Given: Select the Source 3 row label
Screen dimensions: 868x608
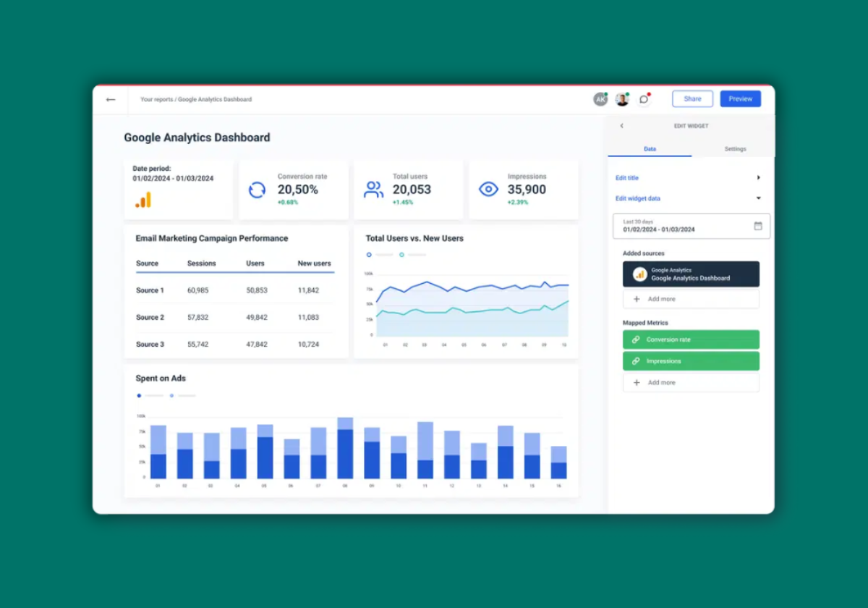Looking at the screenshot, I should point(150,345).
